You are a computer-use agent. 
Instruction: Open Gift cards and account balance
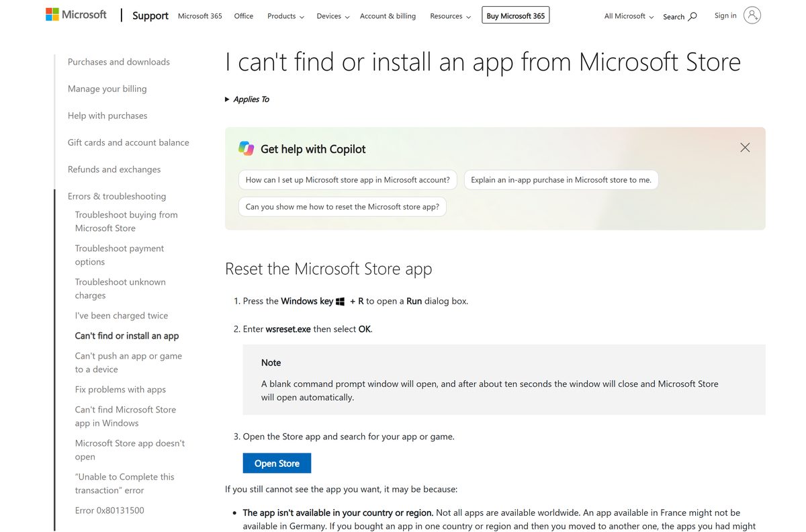[128, 142]
